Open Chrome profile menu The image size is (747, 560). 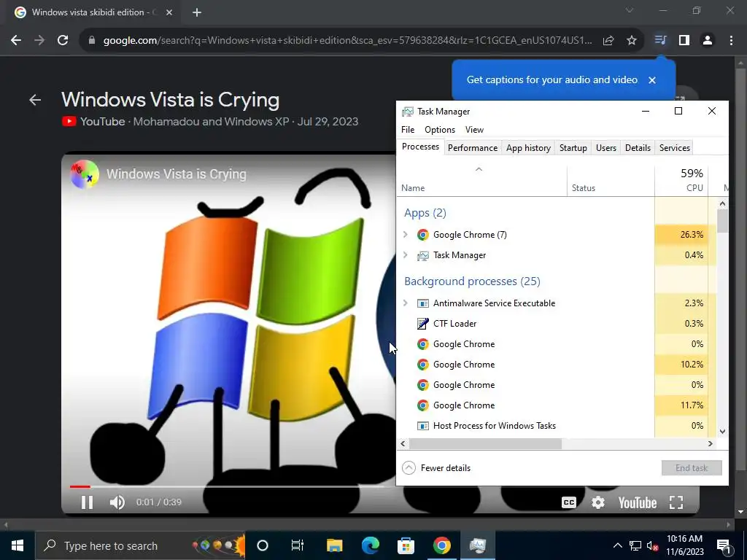pos(708,41)
